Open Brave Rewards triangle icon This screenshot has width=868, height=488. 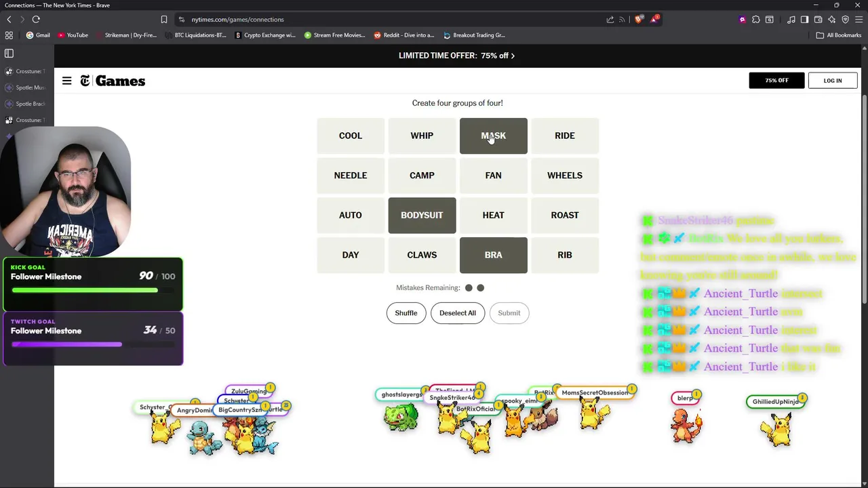[654, 20]
